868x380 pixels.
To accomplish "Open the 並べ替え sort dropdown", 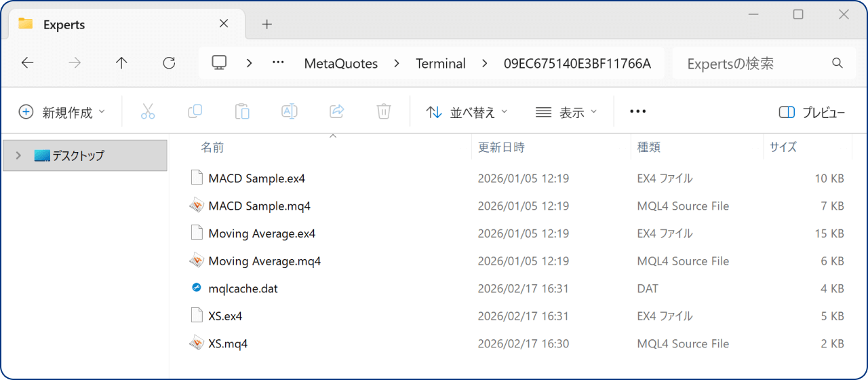I will (x=467, y=112).
